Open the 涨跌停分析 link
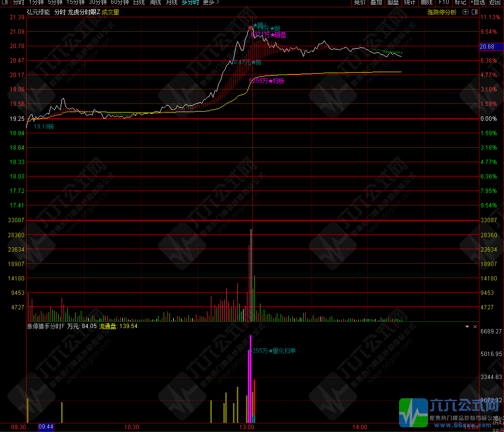This screenshot has width=504, height=432. pyautogui.click(x=441, y=13)
